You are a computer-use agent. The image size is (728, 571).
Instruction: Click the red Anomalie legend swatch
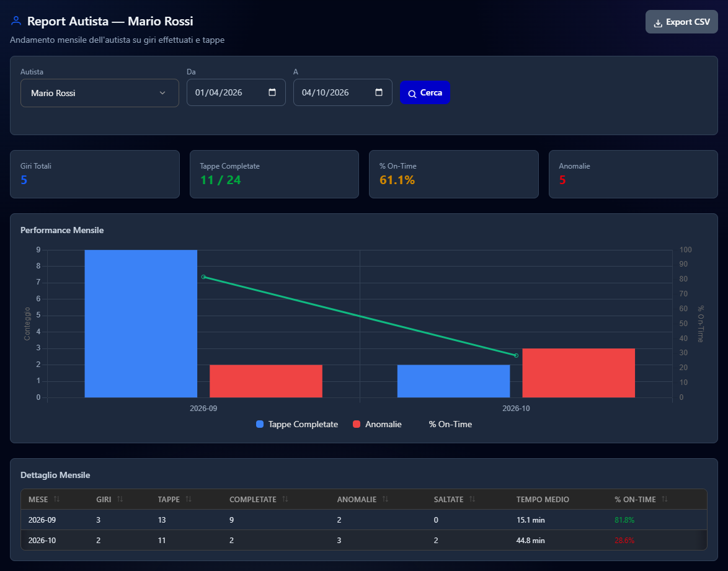point(357,424)
